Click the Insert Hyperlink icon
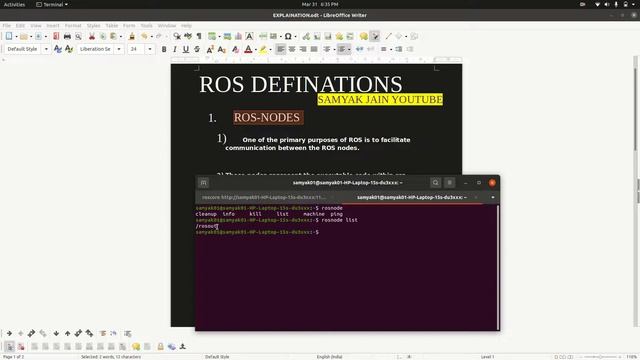 pos(306,36)
